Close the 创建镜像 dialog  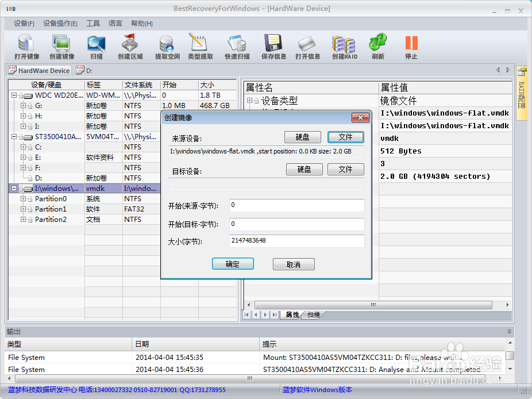360,117
